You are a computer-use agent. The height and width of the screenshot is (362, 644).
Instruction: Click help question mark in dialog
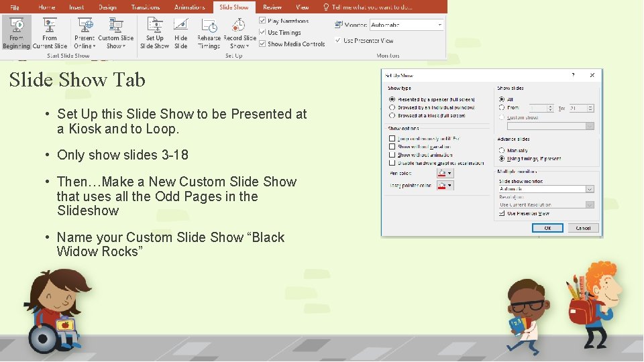pyautogui.click(x=574, y=75)
